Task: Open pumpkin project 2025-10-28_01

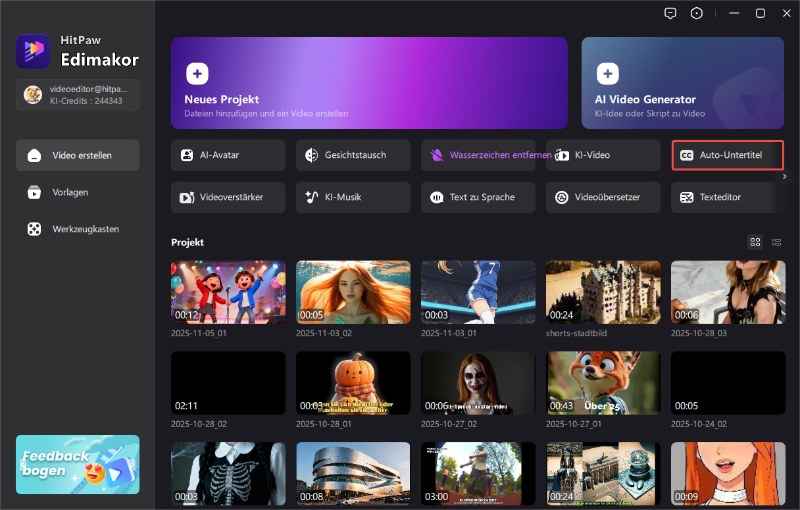Action: pos(353,383)
